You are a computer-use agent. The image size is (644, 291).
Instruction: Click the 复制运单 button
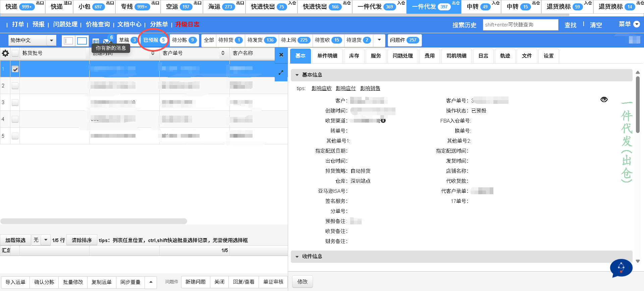(x=102, y=282)
